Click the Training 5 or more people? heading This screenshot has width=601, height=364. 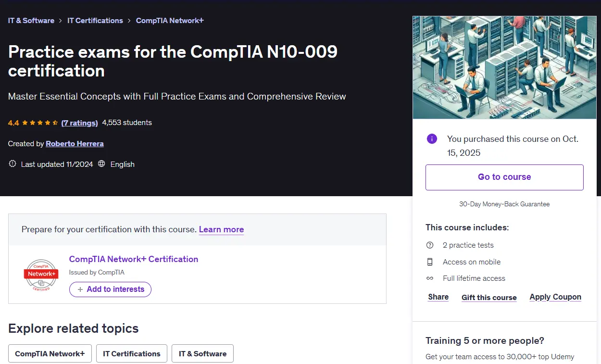[x=485, y=341]
